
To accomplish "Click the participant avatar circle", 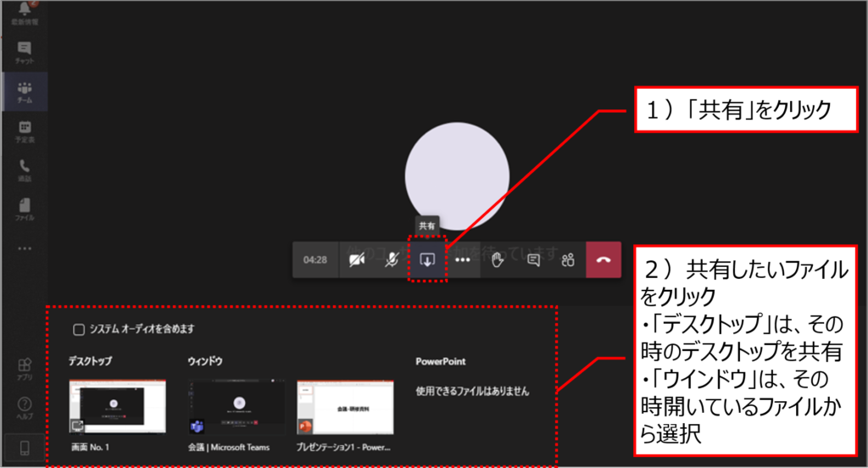I will pos(457,176).
